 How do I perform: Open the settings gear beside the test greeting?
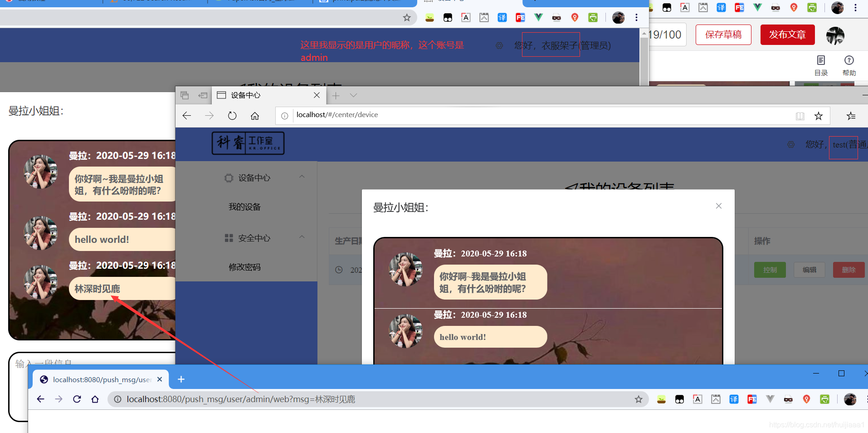click(791, 144)
